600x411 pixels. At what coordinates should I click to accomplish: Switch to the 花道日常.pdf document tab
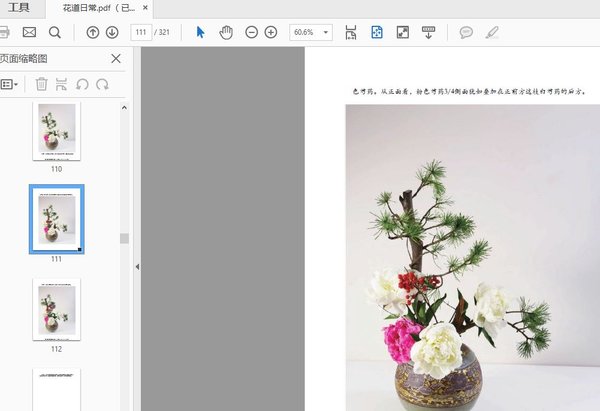[99, 8]
